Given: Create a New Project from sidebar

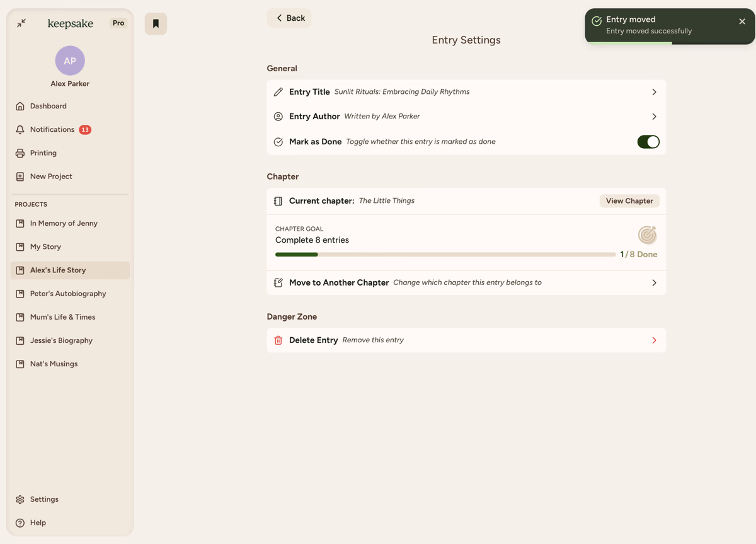Looking at the screenshot, I should [x=51, y=177].
